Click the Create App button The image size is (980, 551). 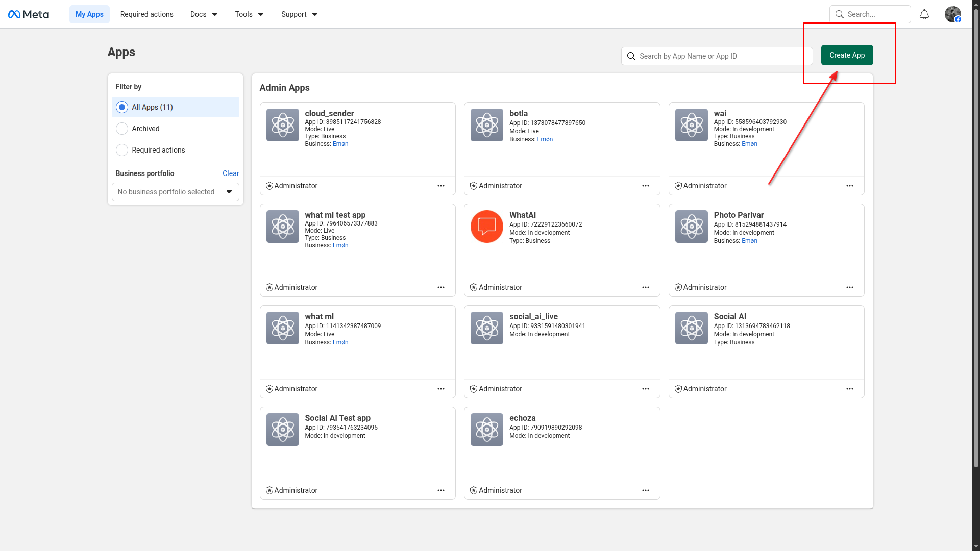847,55
